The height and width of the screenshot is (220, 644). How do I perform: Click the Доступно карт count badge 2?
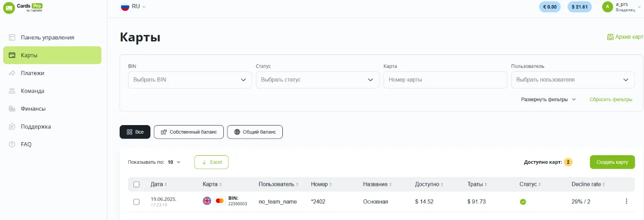tap(568, 162)
